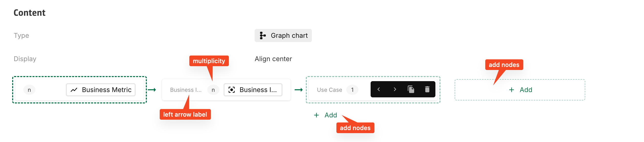
Task: Edit the left arrow label Business I...
Action: click(x=186, y=90)
